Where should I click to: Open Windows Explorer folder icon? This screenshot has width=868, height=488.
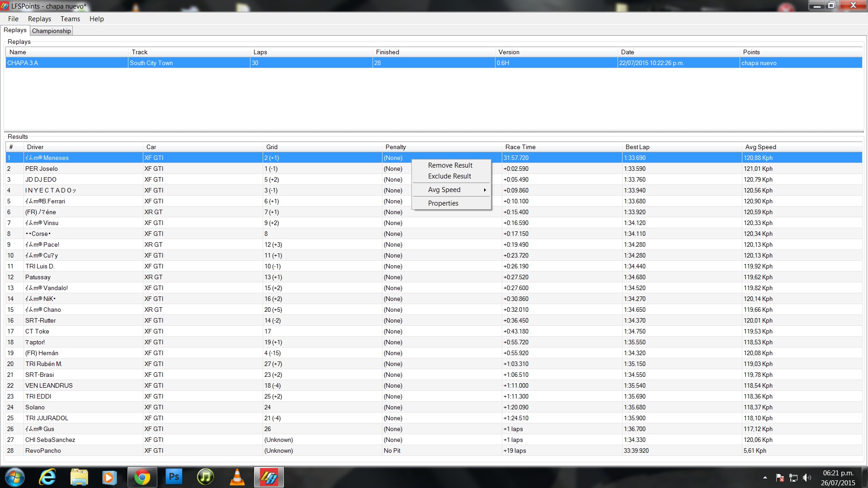click(x=79, y=477)
